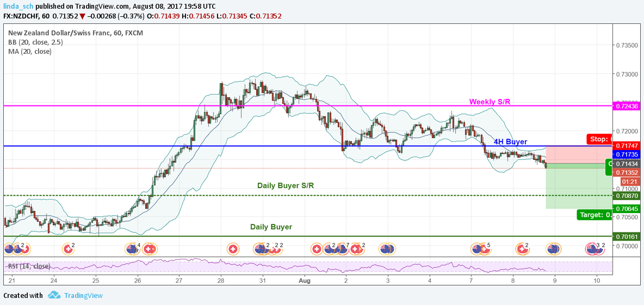Click the FX:NZDCHF symbol name
644x305 pixels.
[x=20, y=16]
